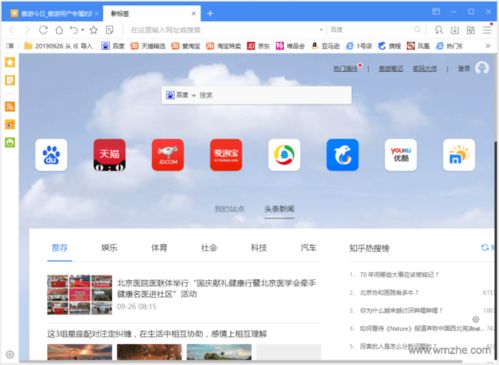This screenshot has height=365, width=499.
Task: Select the 社会 news category
Action: pos(209,248)
